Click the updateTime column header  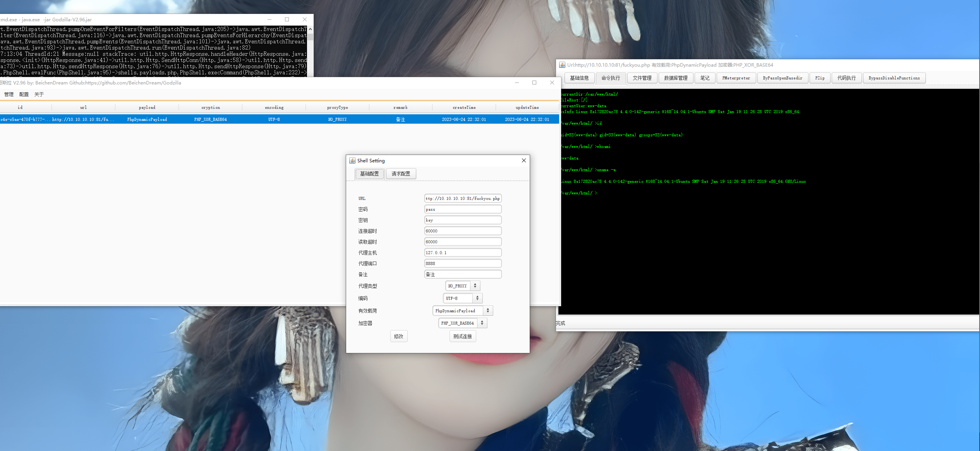pyautogui.click(x=527, y=107)
